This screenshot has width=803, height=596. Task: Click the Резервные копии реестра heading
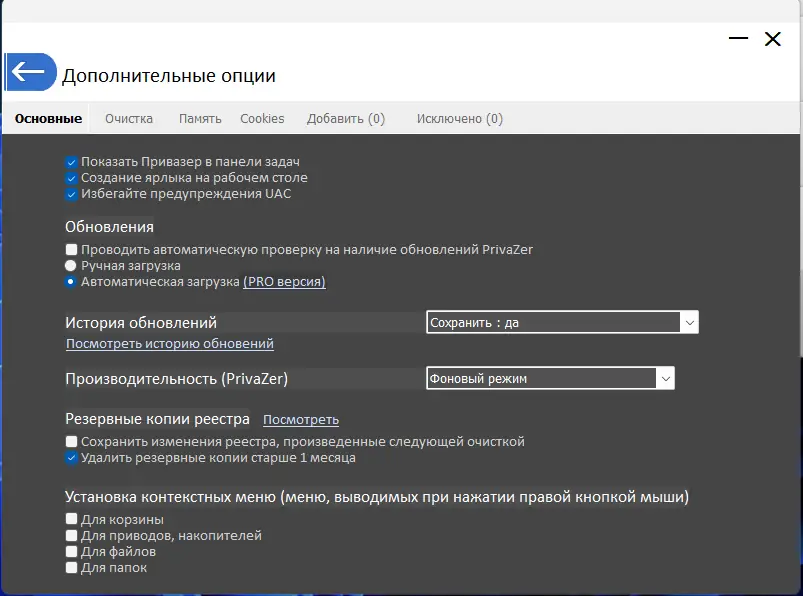pyautogui.click(x=157, y=419)
